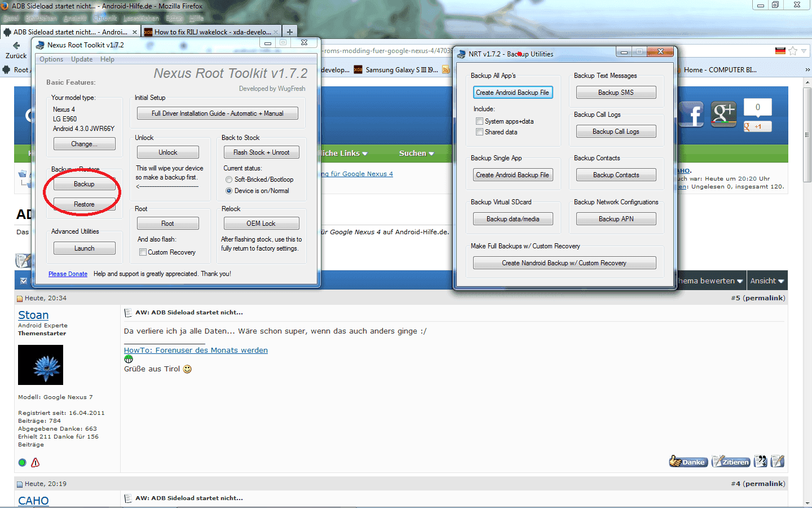Enable the Custom Recovery checkbox under Root
The width and height of the screenshot is (812, 508).
coord(143,252)
